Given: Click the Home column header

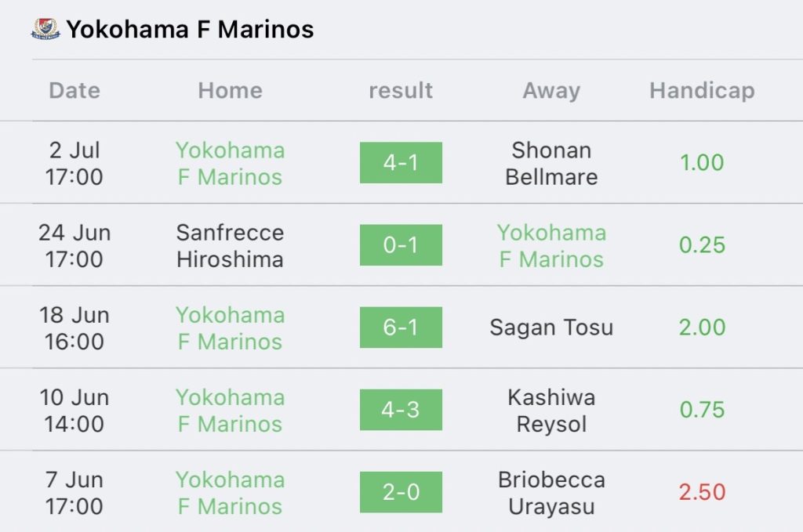Looking at the screenshot, I should (x=231, y=91).
